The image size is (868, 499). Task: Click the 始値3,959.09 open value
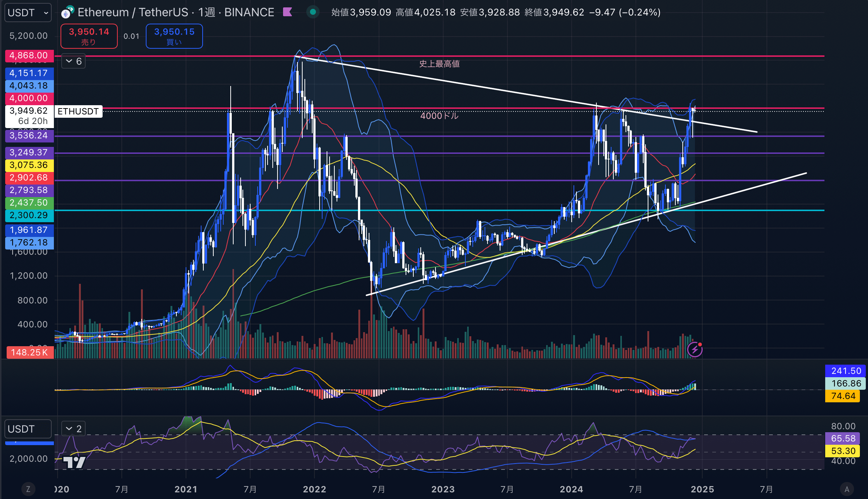click(x=361, y=12)
